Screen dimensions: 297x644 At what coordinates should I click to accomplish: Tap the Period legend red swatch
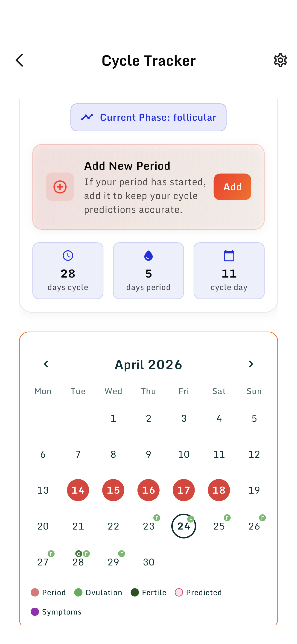[35, 592]
